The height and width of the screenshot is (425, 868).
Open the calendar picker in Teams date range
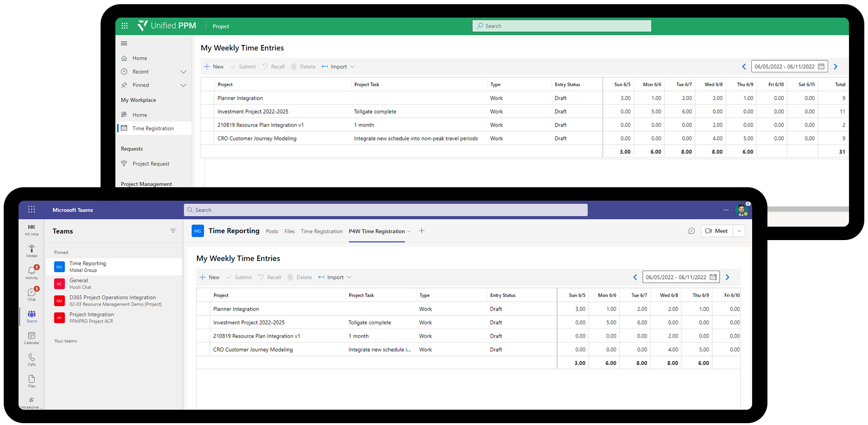pos(713,277)
